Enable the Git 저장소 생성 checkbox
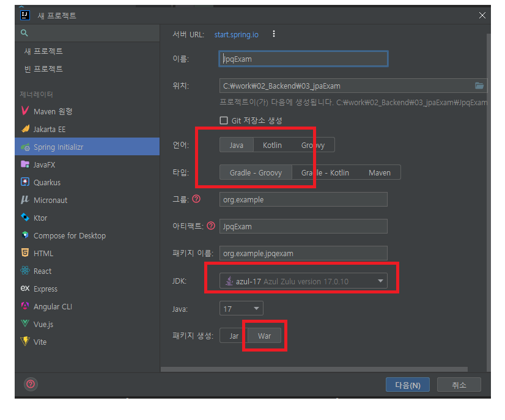The width and height of the screenshot is (505, 420). pyautogui.click(x=224, y=120)
